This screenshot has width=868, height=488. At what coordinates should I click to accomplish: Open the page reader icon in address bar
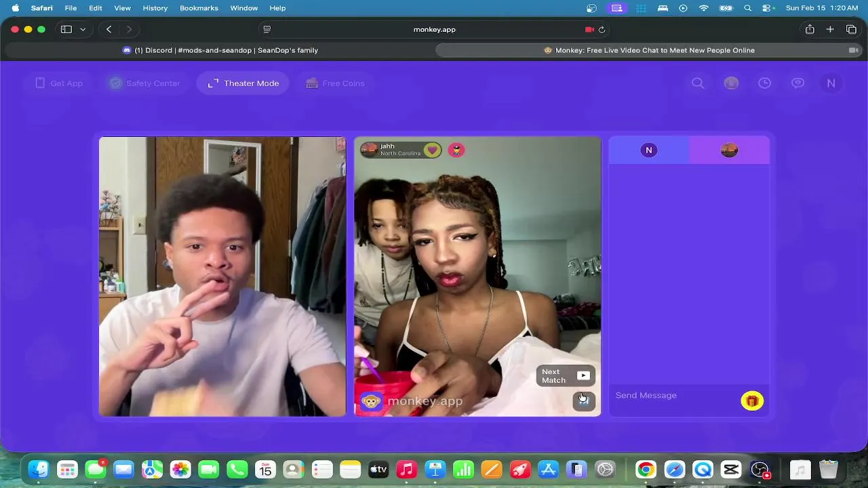pyautogui.click(x=267, y=30)
